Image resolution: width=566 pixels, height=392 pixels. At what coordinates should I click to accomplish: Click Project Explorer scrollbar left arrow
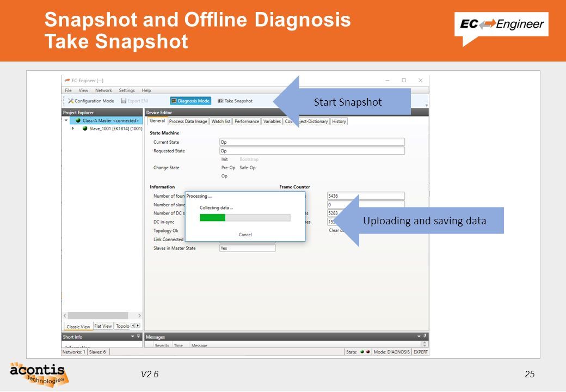tap(65, 315)
